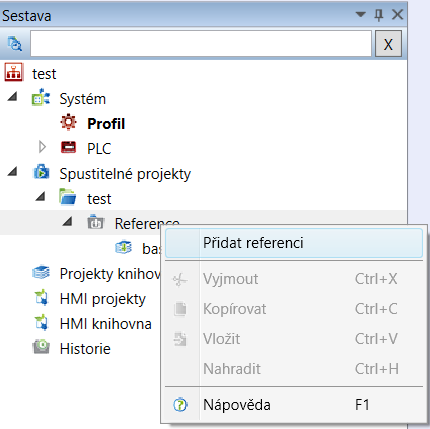
Task: Click the search icon beside the filter field
Action: click(15, 44)
